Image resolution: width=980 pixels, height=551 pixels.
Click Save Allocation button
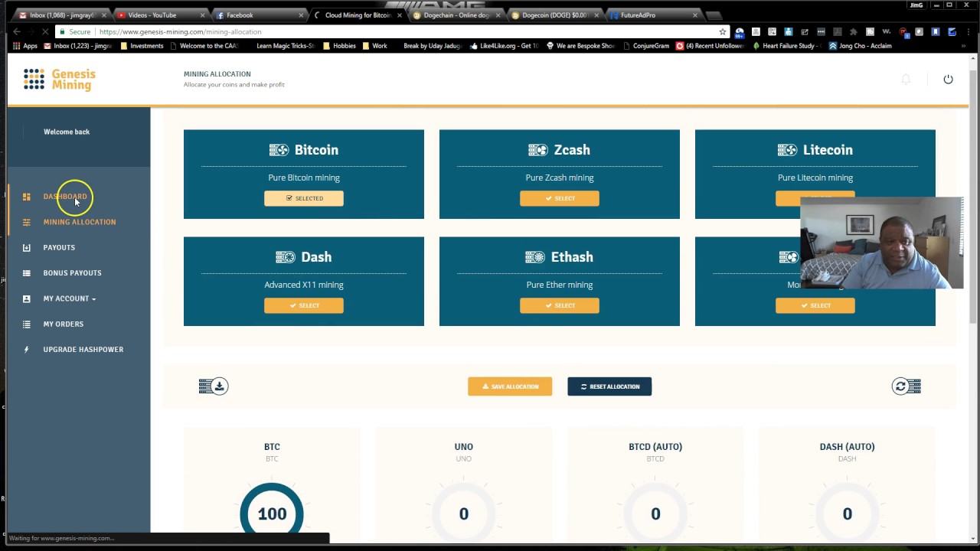pyautogui.click(x=510, y=386)
